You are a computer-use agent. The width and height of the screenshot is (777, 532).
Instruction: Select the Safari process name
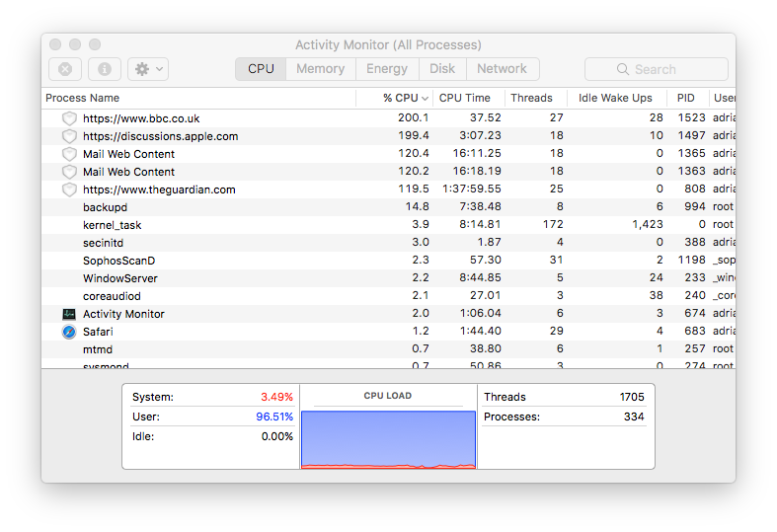point(98,332)
